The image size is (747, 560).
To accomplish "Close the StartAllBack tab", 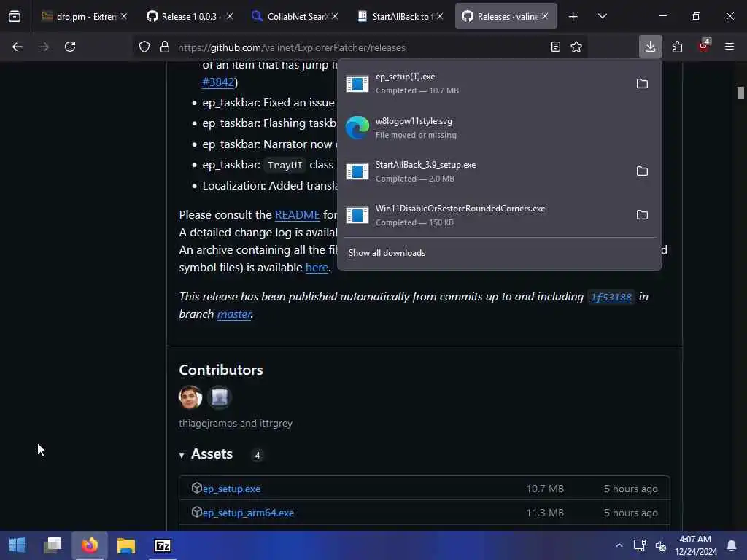I will 440,16.
